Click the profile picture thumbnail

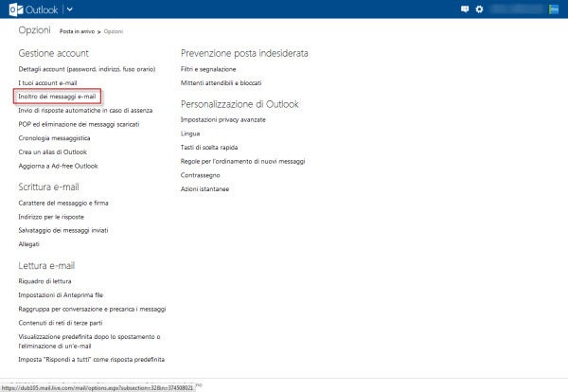tap(554, 9)
